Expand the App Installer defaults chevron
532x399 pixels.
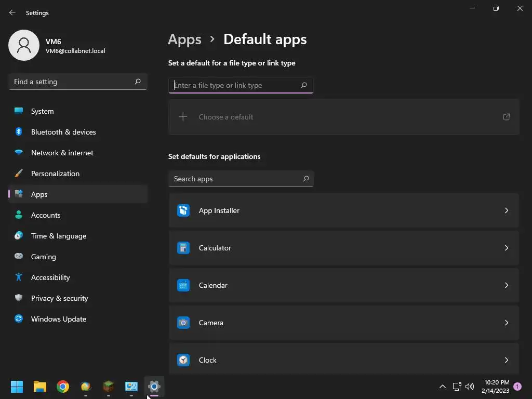click(507, 210)
